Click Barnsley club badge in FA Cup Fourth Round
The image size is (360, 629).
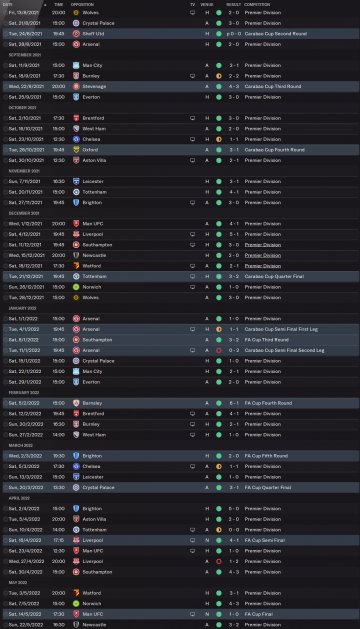point(76,403)
